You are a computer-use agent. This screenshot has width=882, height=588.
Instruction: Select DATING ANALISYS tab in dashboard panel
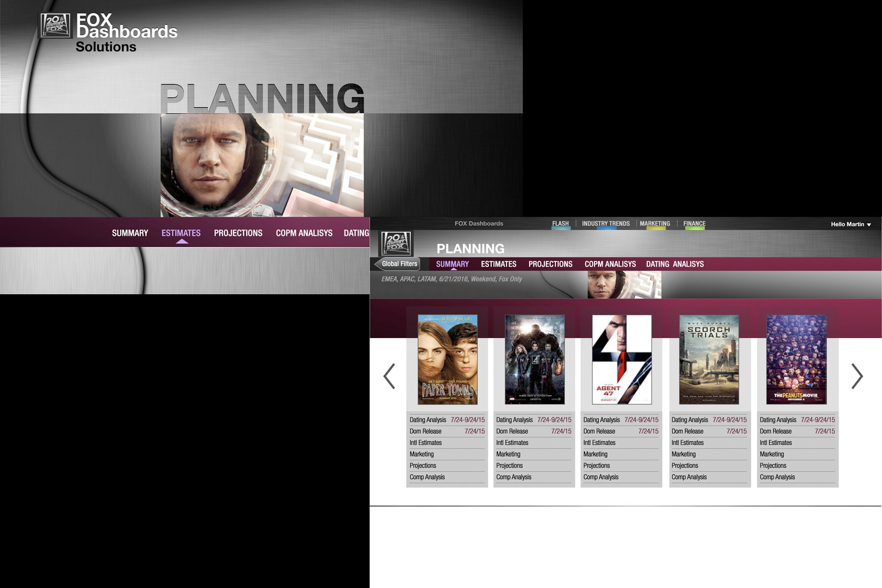pos(674,264)
